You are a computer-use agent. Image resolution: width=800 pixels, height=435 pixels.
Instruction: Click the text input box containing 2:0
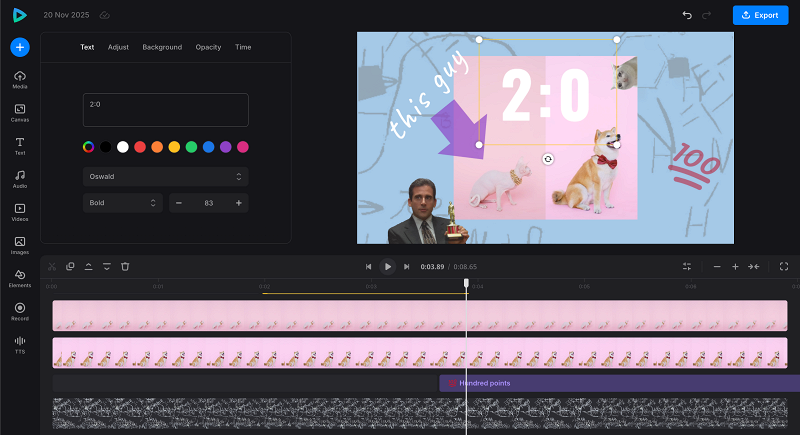(x=166, y=110)
